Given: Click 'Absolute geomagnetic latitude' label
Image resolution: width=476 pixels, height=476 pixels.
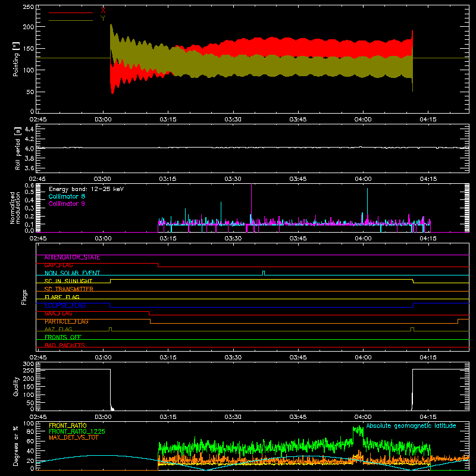Looking at the screenshot, I should (411, 426).
